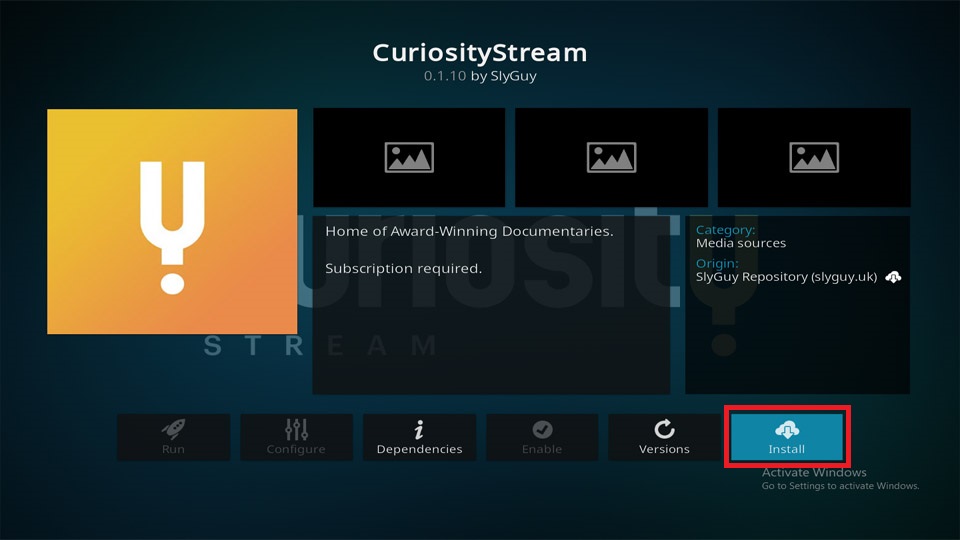Image resolution: width=960 pixels, height=540 pixels.
Task: Select the 'SlyGuy Repository (slyguy.uk)' origin text
Action: pyautogui.click(x=786, y=277)
